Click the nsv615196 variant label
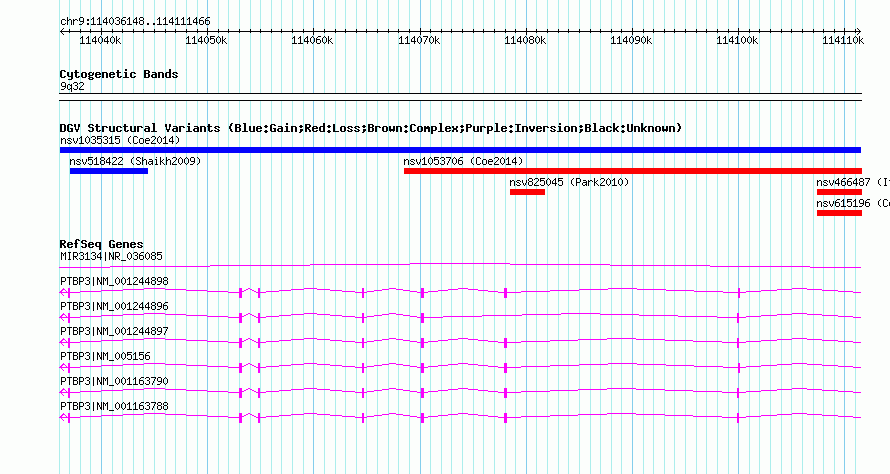Viewport: 890px width, 474px height. pyautogui.click(x=853, y=203)
